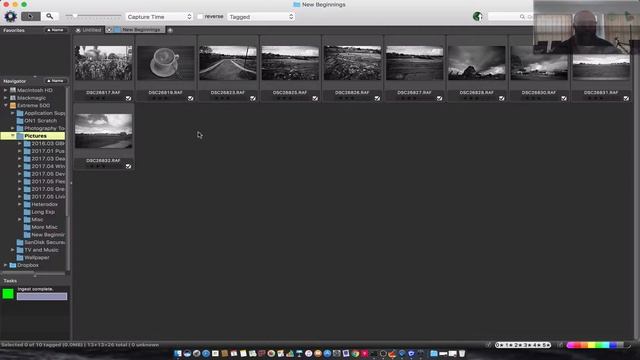Select the DSC26832.RAF thumbnail

point(103,131)
